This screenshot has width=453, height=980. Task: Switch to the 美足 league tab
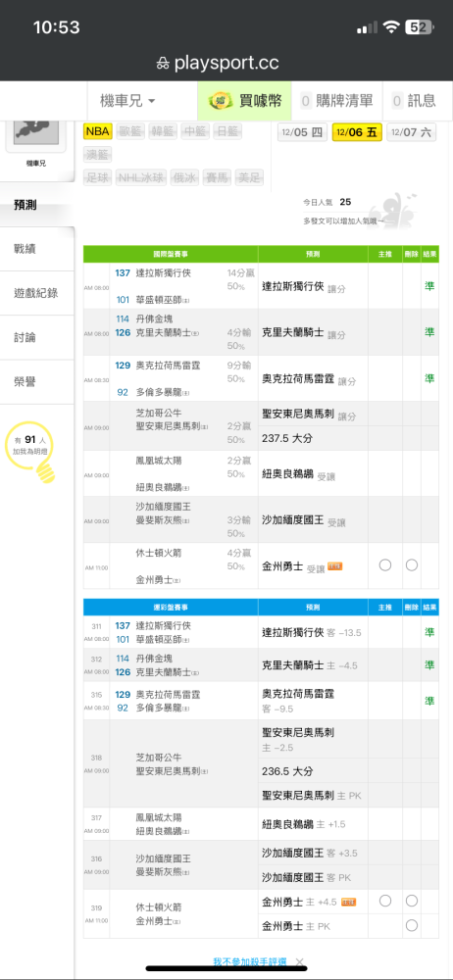pos(249,177)
